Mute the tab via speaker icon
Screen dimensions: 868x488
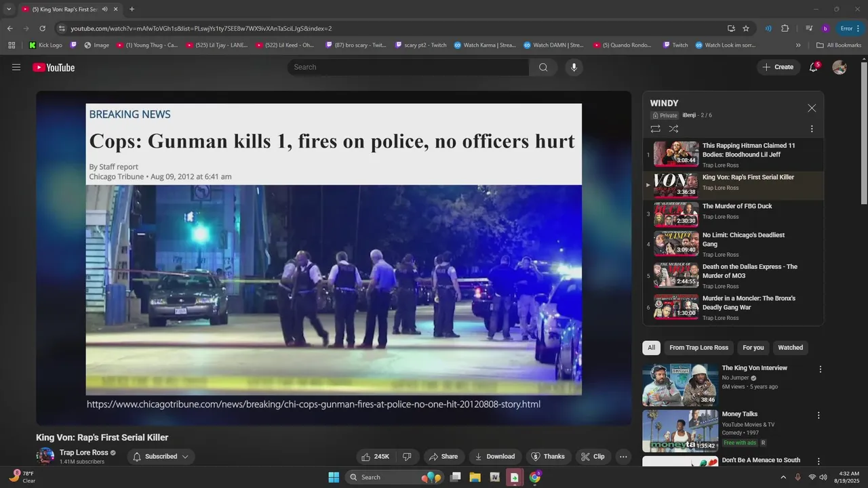click(x=104, y=9)
